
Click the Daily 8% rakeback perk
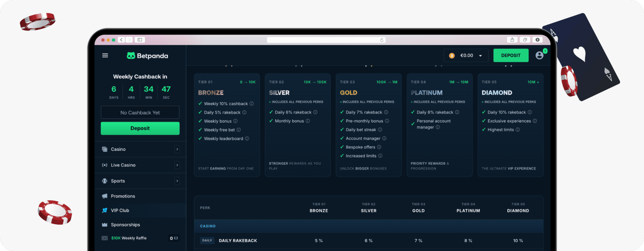[x=435, y=112]
